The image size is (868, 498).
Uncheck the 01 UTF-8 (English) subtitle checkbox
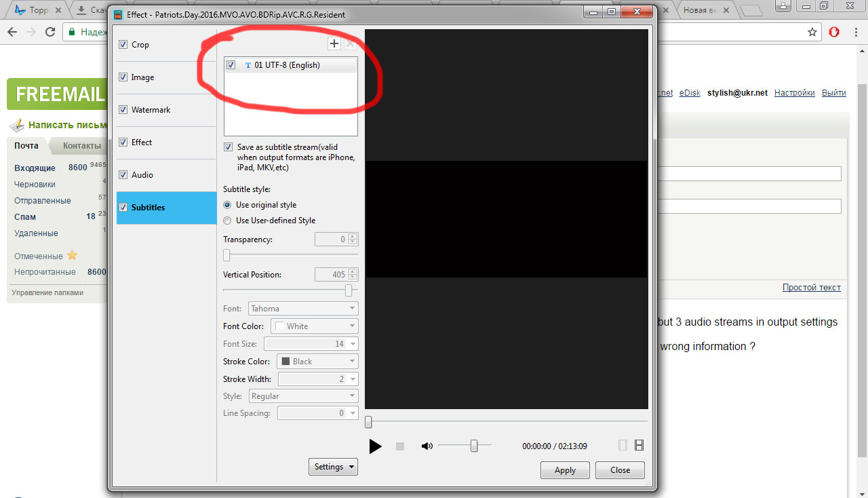coord(231,65)
